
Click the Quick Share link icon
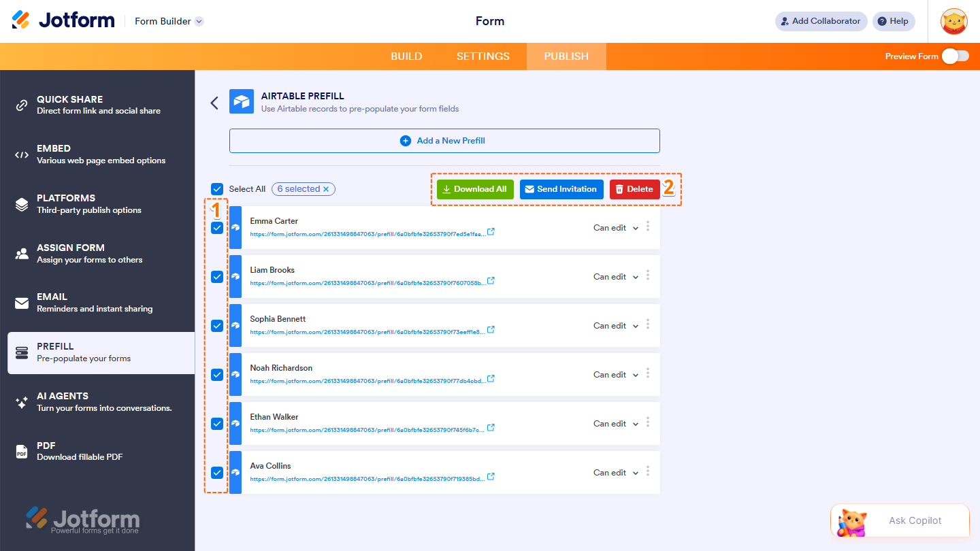[22, 105]
